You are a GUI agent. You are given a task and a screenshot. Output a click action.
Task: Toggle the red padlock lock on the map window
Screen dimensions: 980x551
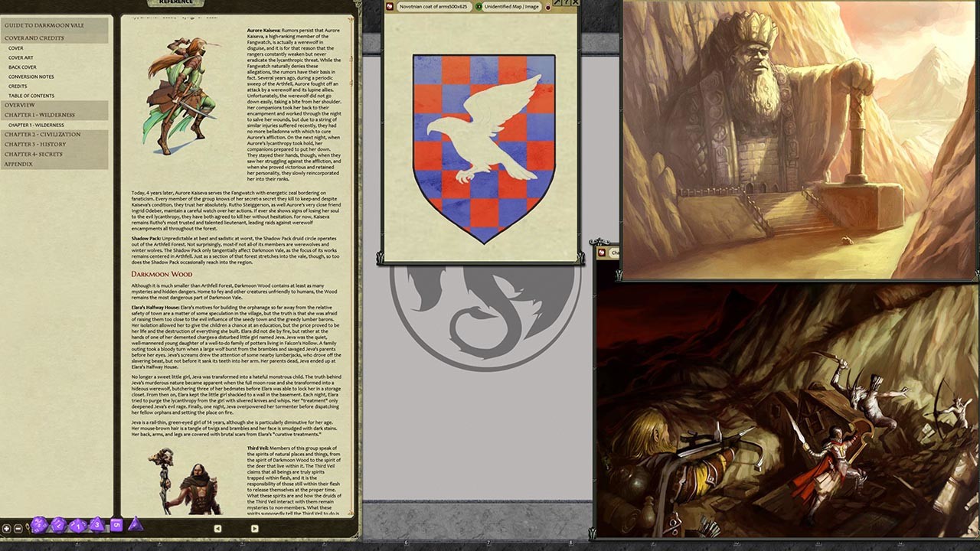click(x=548, y=6)
